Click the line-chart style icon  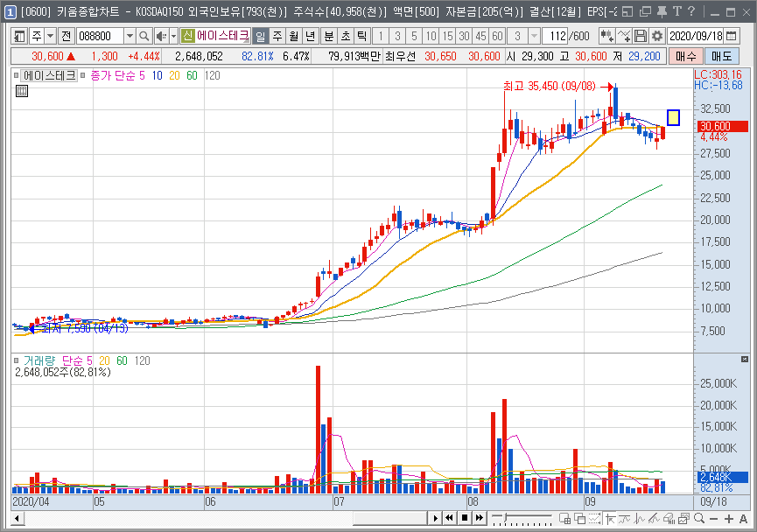[639, 519]
